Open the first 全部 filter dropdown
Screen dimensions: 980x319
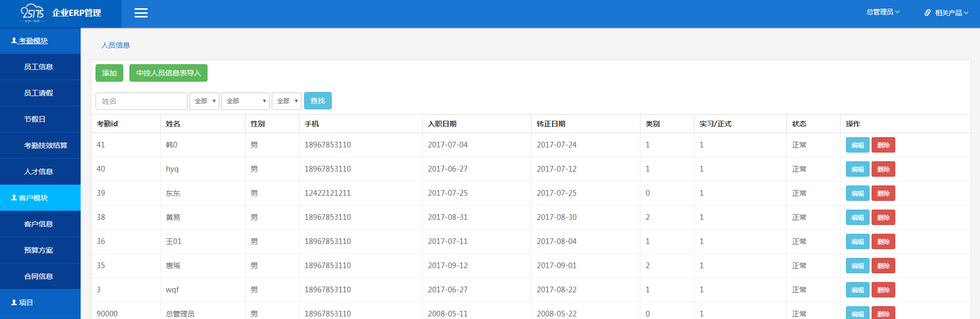pyautogui.click(x=204, y=101)
